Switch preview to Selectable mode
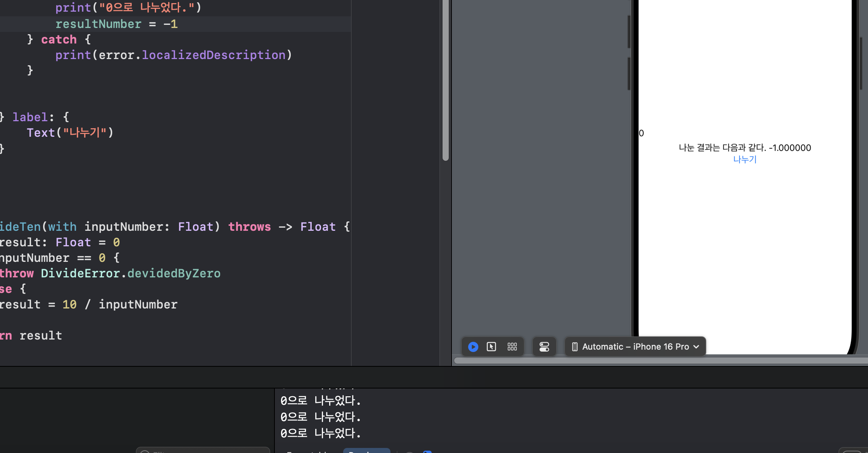This screenshot has width=868, height=453. coord(491,347)
